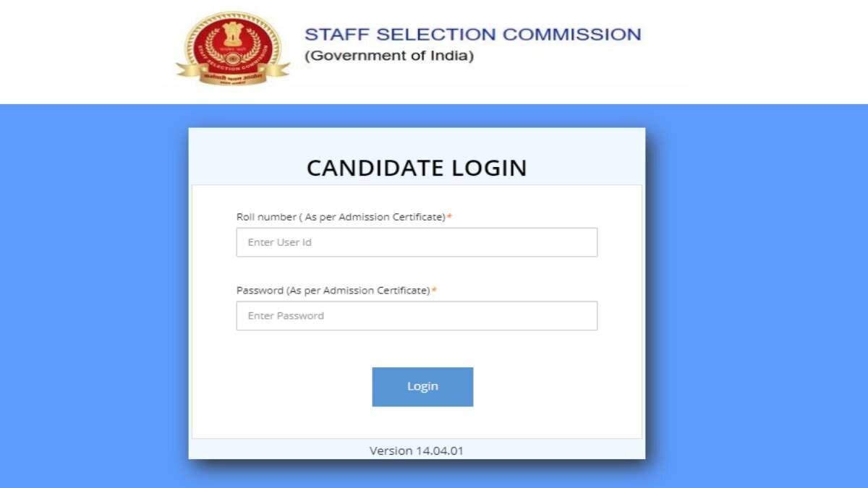Select the Roll number placeholder text
Viewport: 868px width, 488px height.
point(278,242)
